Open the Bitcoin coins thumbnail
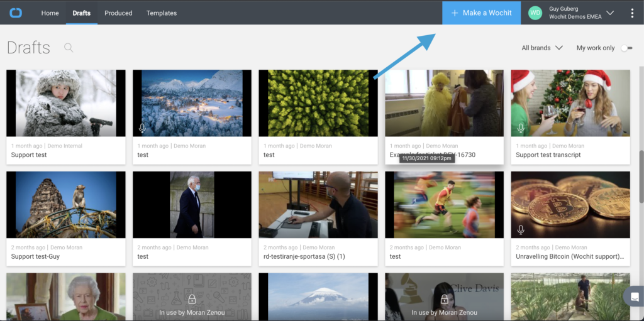644x321 pixels. pyautogui.click(x=570, y=204)
